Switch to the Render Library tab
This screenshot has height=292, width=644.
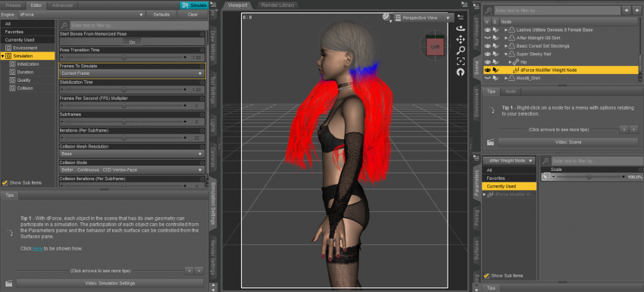coord(277,5)
